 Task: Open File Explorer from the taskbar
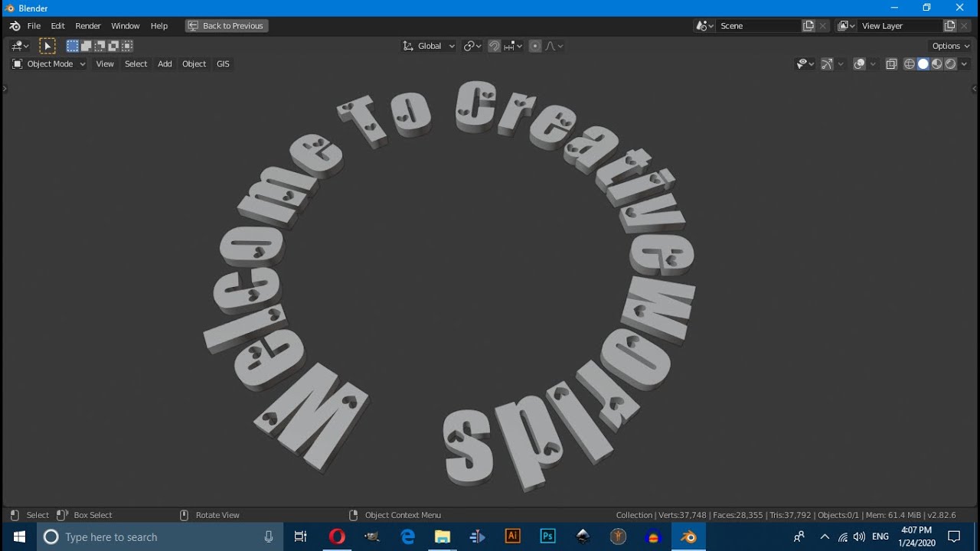(443, 537)
